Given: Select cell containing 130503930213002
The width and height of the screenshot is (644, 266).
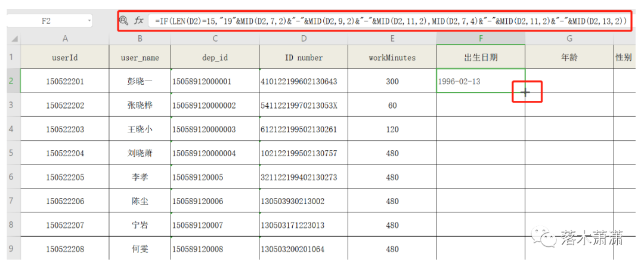Looking at the screenshot, I should pos(304,201).
